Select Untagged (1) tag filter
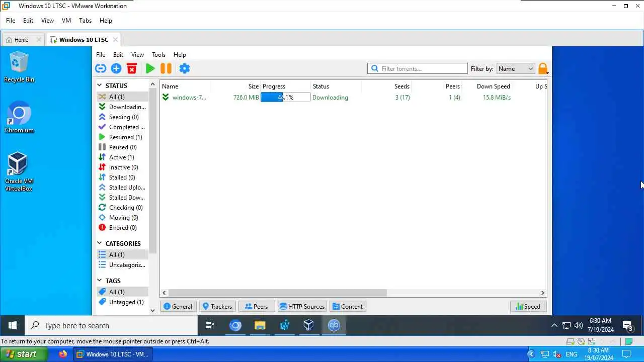The image size is (644, 362). click(122, 302)
